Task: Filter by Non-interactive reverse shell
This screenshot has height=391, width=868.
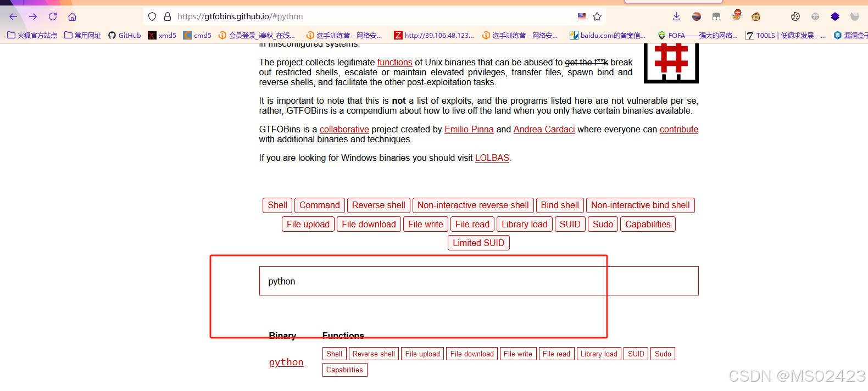Action: [473, 205]
